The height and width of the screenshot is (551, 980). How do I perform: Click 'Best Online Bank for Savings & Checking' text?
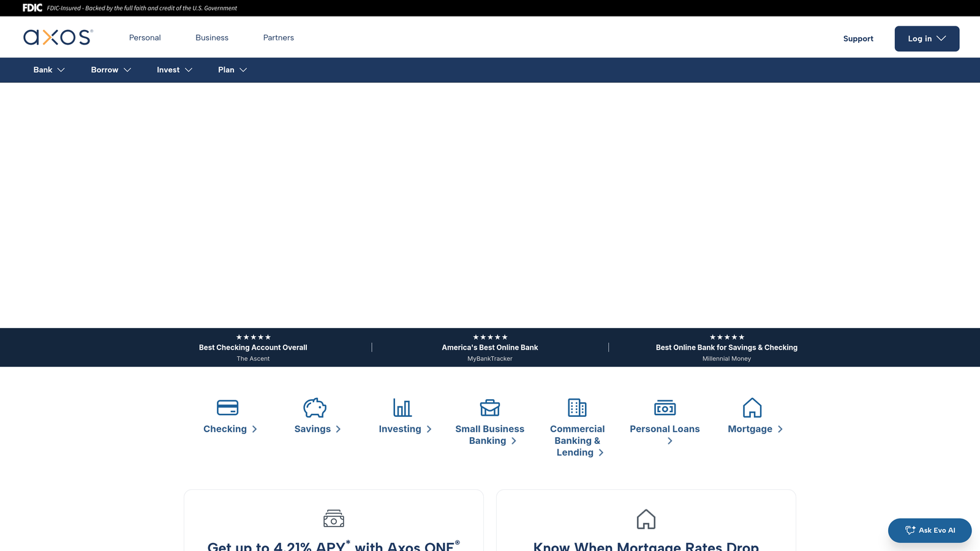tap(726, 348)
